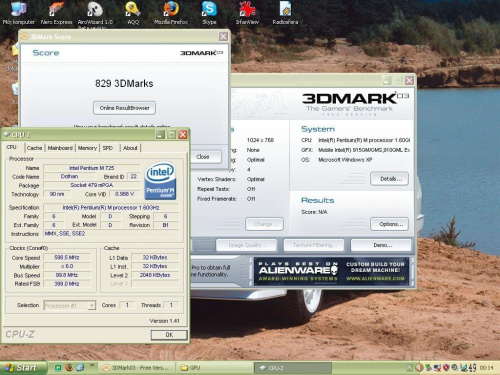
Task: Click the L1 Data cache value
Action: coord(155,257)
